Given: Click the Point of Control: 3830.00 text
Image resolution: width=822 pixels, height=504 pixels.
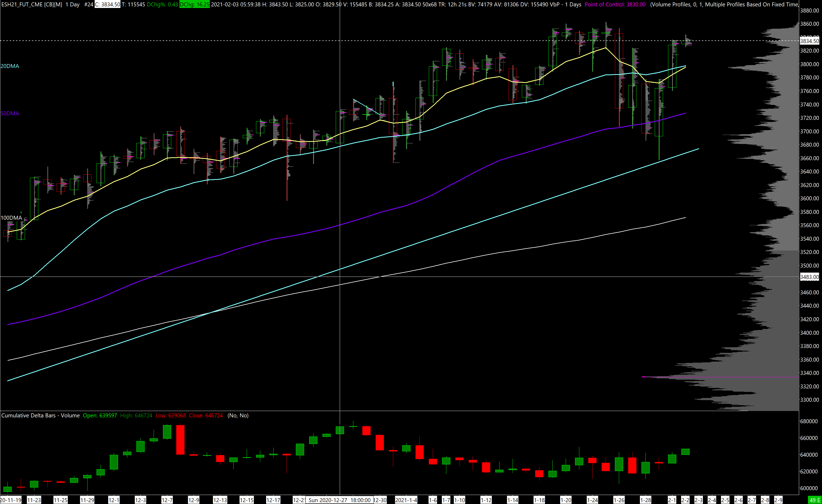Looking at the screenshot, I should 615,5.
